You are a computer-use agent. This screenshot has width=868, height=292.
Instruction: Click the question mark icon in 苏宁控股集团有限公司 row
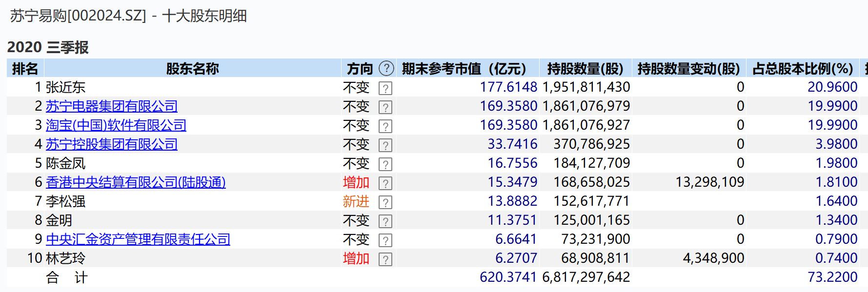pyautogui.click(x=385, y=145)
